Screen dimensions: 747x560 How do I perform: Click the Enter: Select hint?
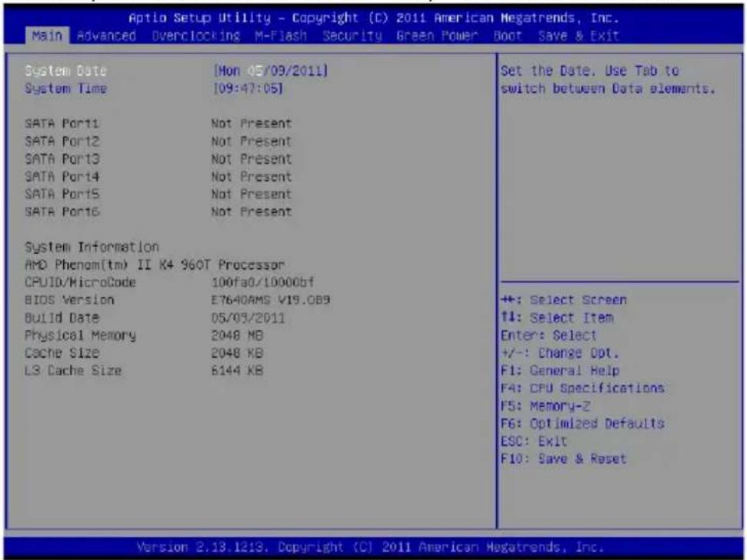[x=549, y=335]
